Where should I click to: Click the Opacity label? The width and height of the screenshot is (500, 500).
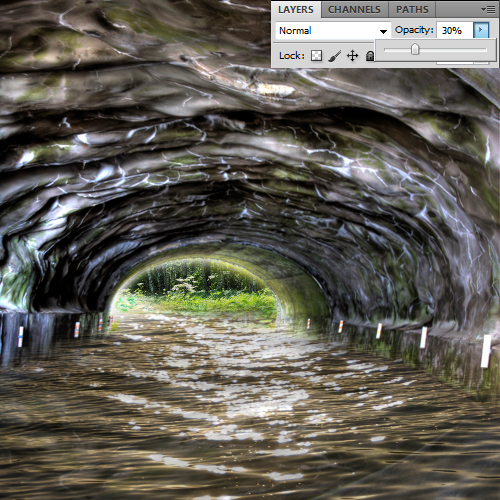tap(414, 30)
